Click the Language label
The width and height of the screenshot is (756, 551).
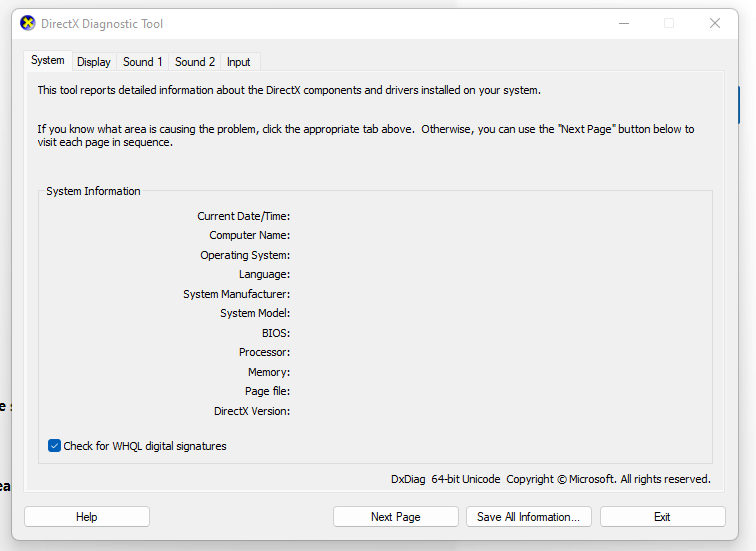click(x=264, y=274)
